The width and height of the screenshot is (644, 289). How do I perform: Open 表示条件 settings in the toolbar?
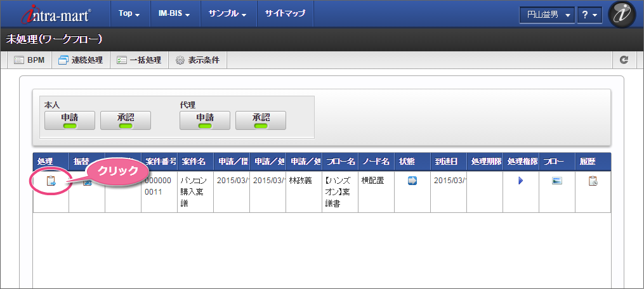click(x=197, y=60)
